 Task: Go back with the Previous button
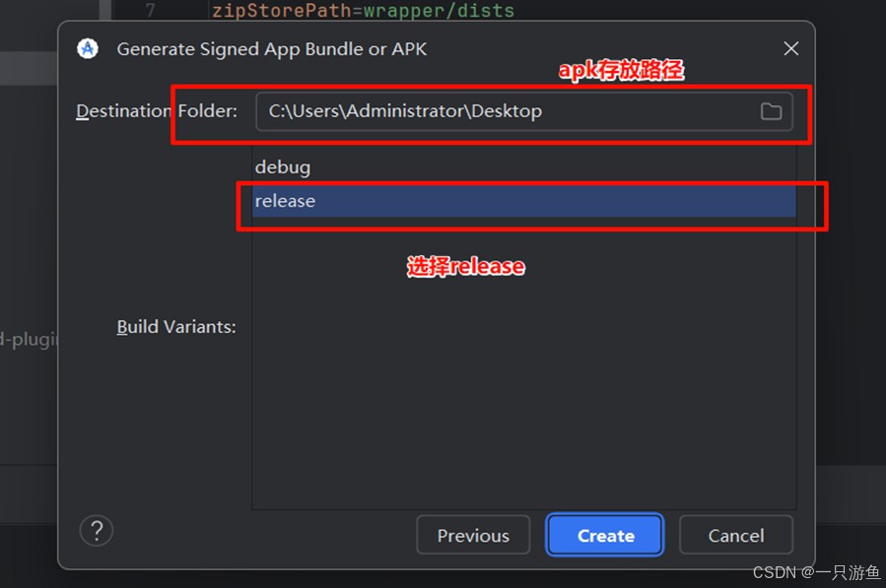click(473, 536)
